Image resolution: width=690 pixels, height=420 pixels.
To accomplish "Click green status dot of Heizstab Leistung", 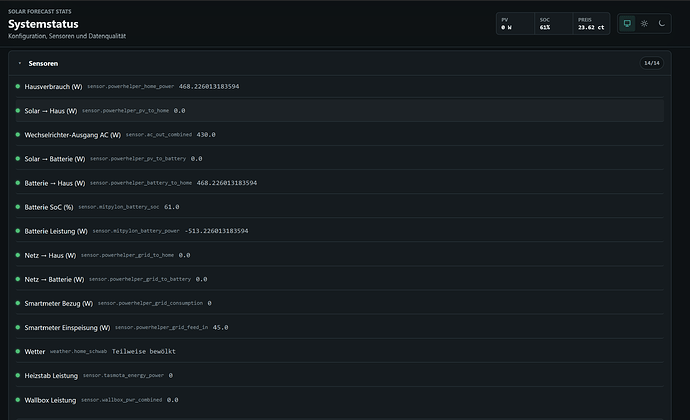I will click(x=18, y=375).
